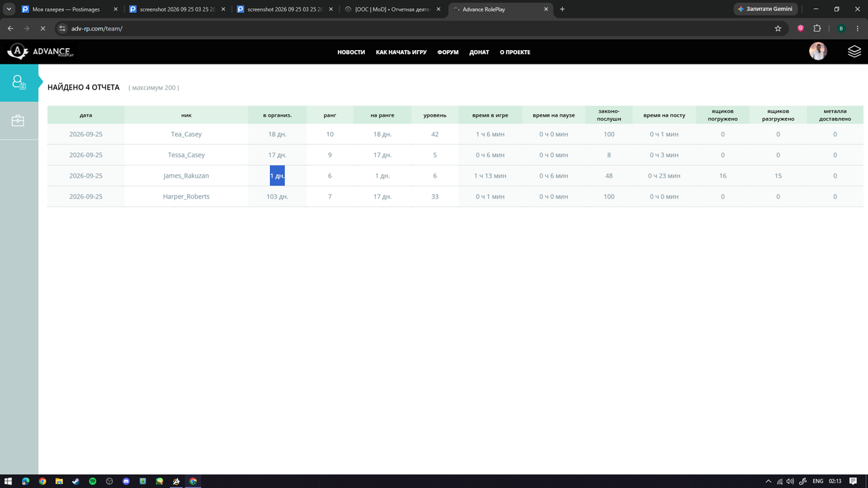Screen dimensions: 868x488
Task: Click the 'время на посту' column header
Action: pos(664,115)
